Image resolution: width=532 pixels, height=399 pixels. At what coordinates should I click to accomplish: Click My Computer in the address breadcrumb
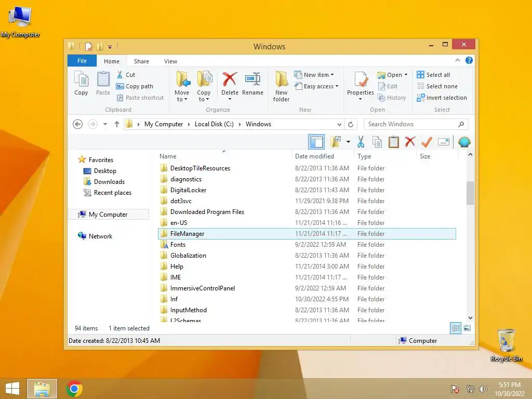click(164, 124)
